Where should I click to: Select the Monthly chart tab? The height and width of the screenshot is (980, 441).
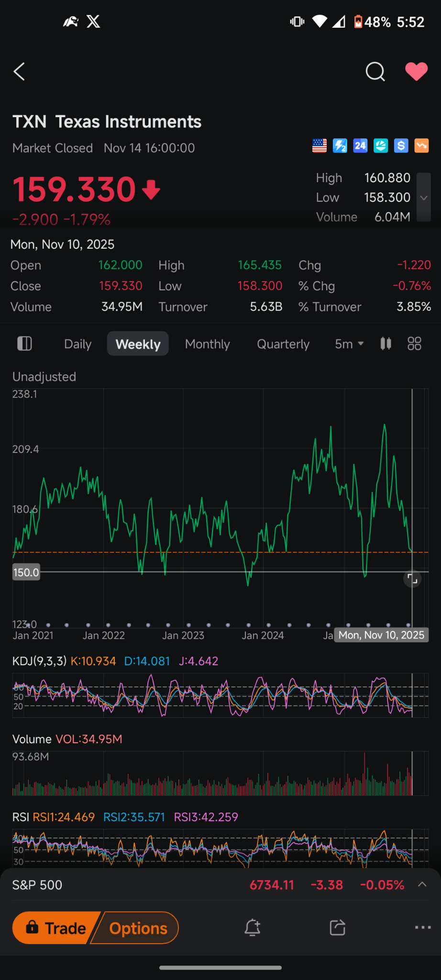click(x=207, y=344)
